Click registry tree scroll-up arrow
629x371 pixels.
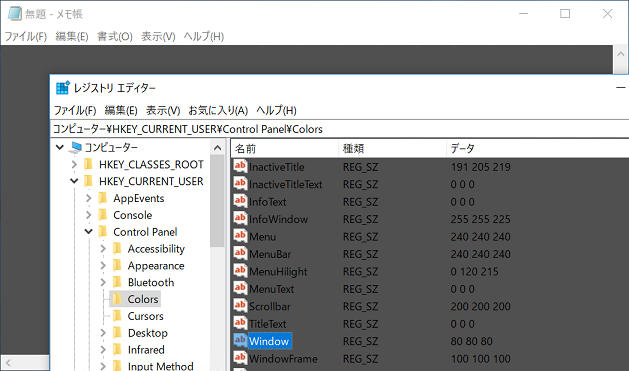[217, 148]
